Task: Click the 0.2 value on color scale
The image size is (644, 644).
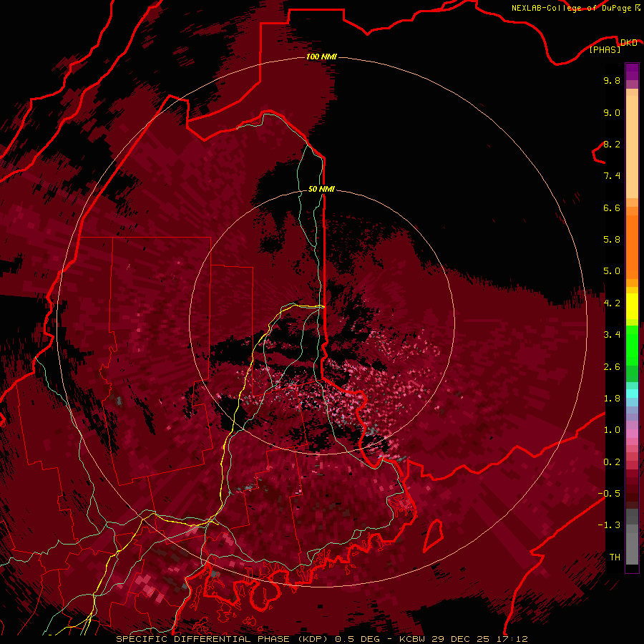Action: (612, 462)
